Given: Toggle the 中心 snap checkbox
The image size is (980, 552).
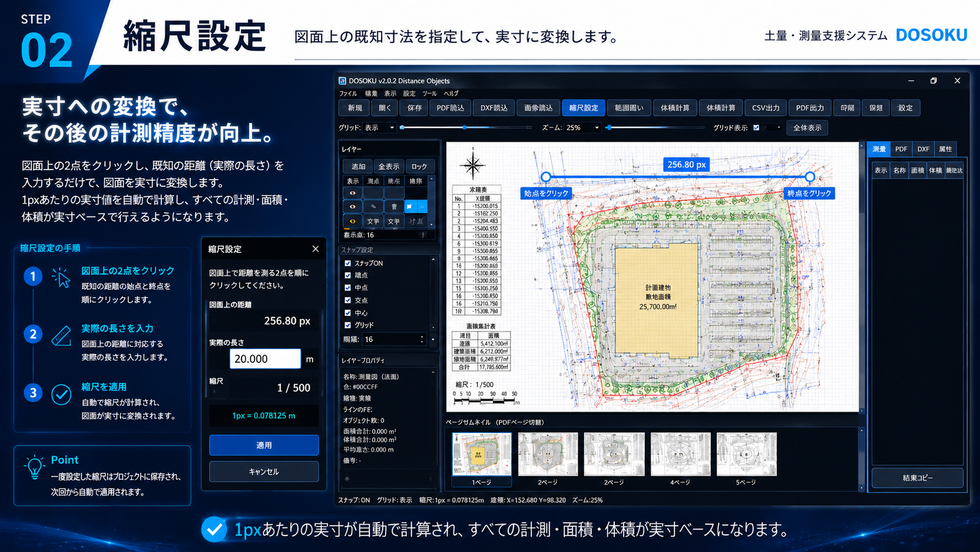Looking at the screenshot, I should (x=348, y=313).
